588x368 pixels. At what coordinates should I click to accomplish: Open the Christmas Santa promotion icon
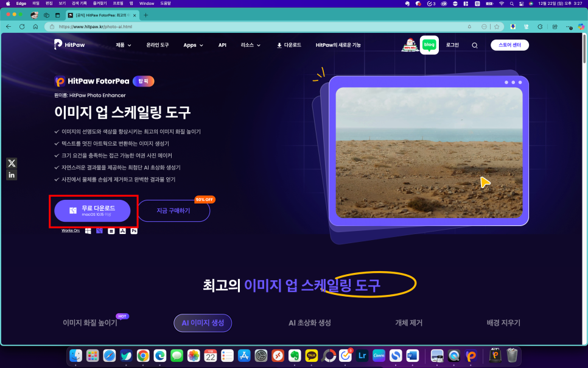[410, 45]
